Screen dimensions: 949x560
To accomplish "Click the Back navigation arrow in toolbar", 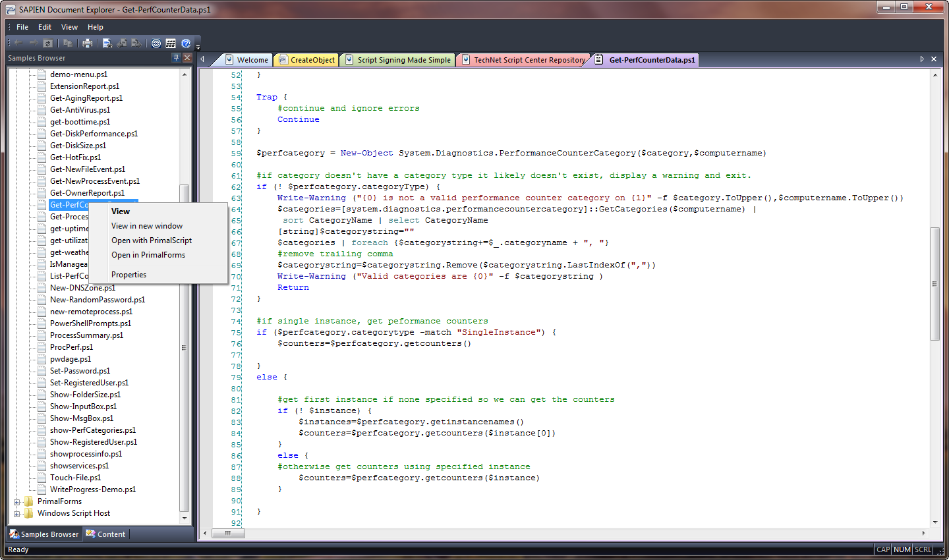I will pyautogui.click(x=18, y=43).
